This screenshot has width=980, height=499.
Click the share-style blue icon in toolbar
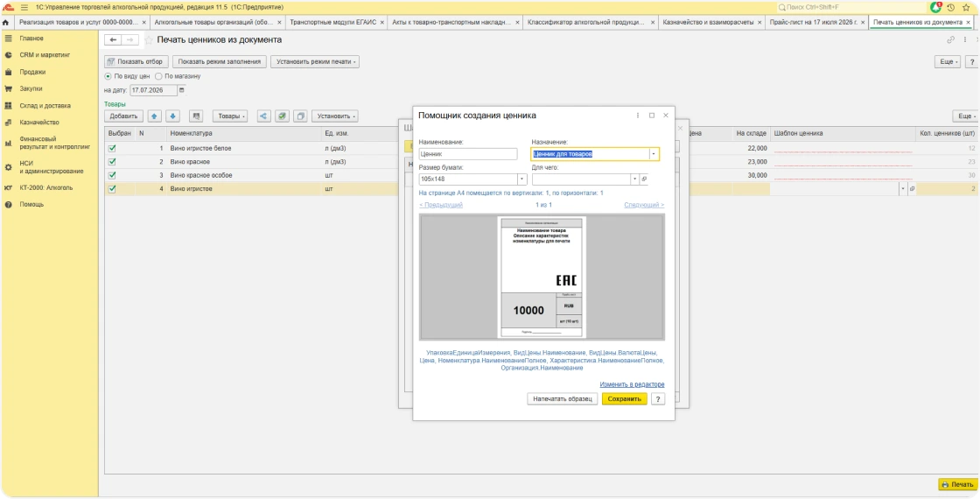(263, 116)
